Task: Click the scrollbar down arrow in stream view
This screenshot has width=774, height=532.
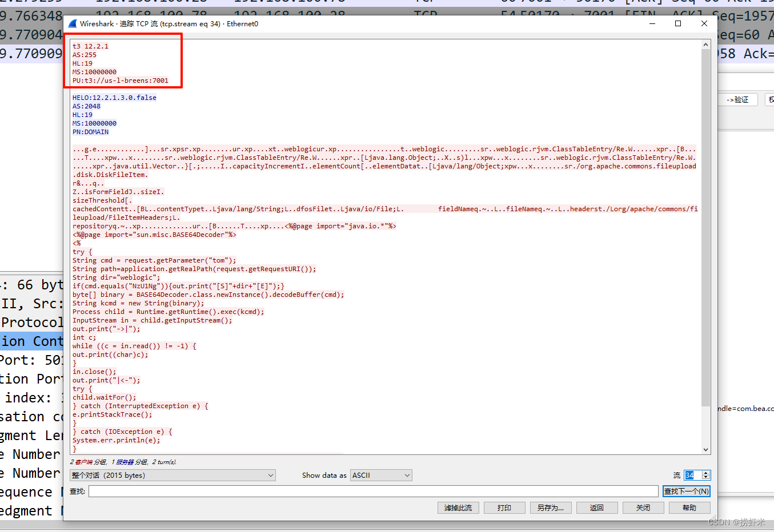Action: click(x=706, y=450)
